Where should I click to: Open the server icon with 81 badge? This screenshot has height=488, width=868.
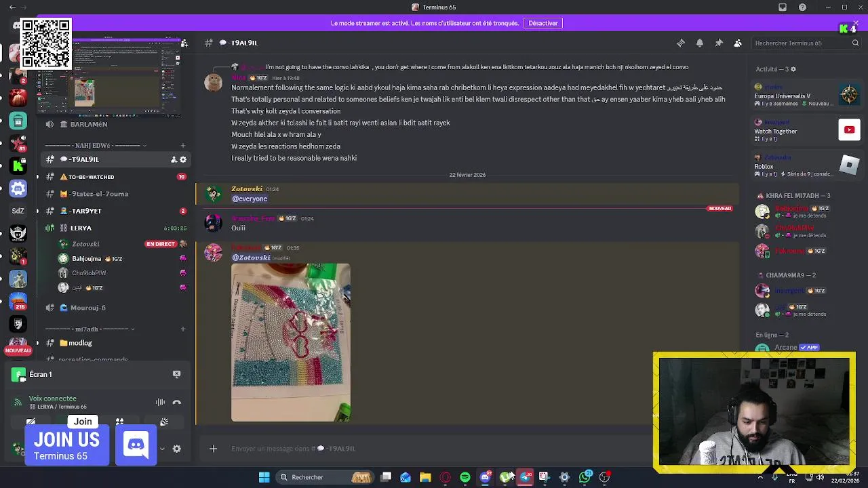[x=18, y=144]
